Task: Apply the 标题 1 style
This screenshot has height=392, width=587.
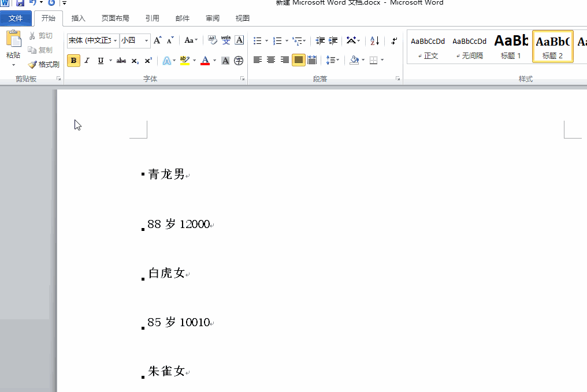Action: (x=511, y=46)
